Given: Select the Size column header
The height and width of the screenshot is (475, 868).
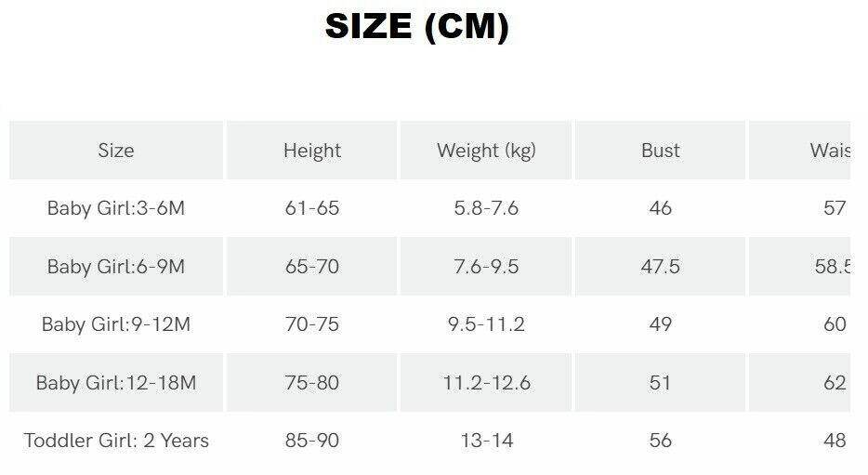Looking at the screenshot, I should 116,151.
